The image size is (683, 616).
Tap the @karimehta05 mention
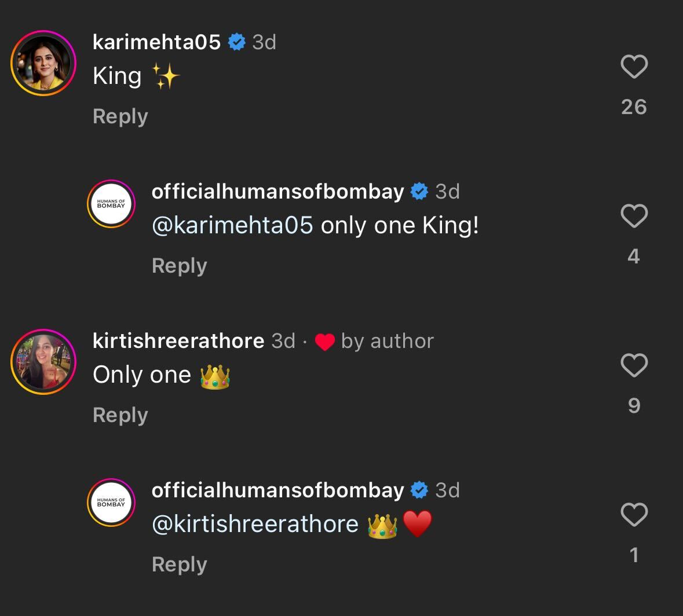tap(232, 225)
